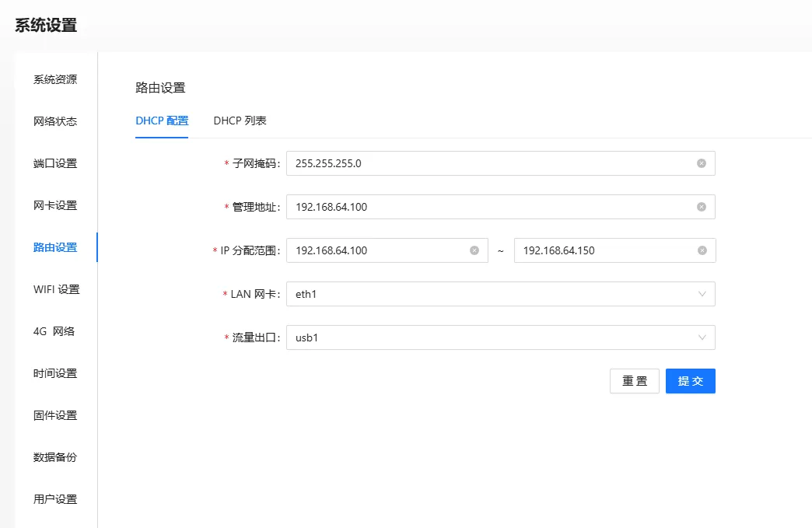Screen dimensions: 812x528
Task: Open the 流量出口 dropdown showing usb1
Action: [x=500, y=337]
